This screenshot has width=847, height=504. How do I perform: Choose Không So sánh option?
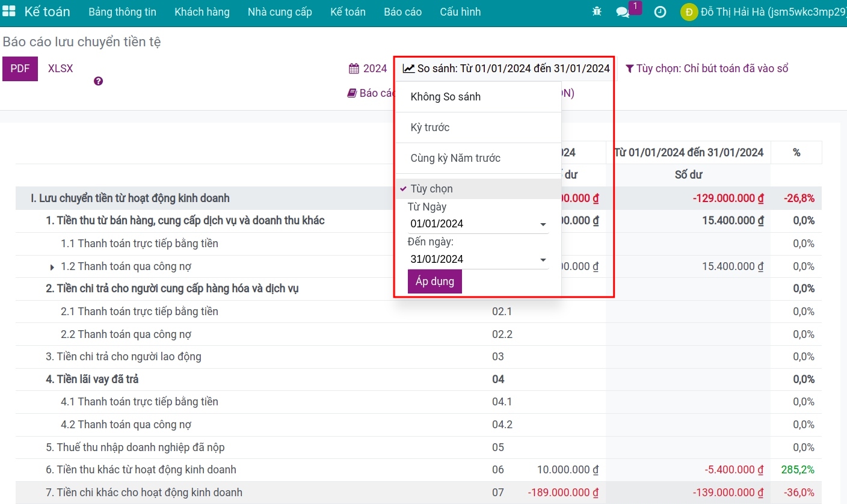(x=445, y=97)
